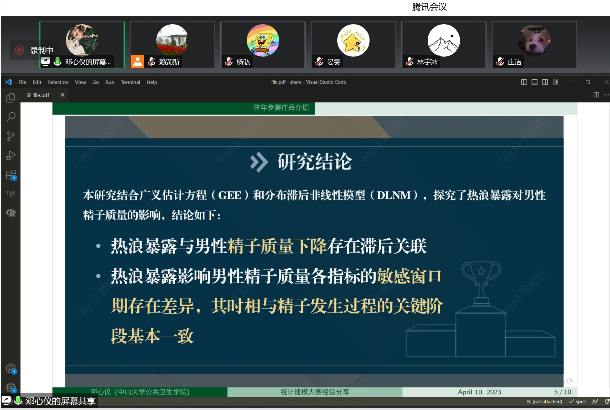The image size is (610, 410).
Task: Open the Selection menu
Action: (x=58, y=82)
